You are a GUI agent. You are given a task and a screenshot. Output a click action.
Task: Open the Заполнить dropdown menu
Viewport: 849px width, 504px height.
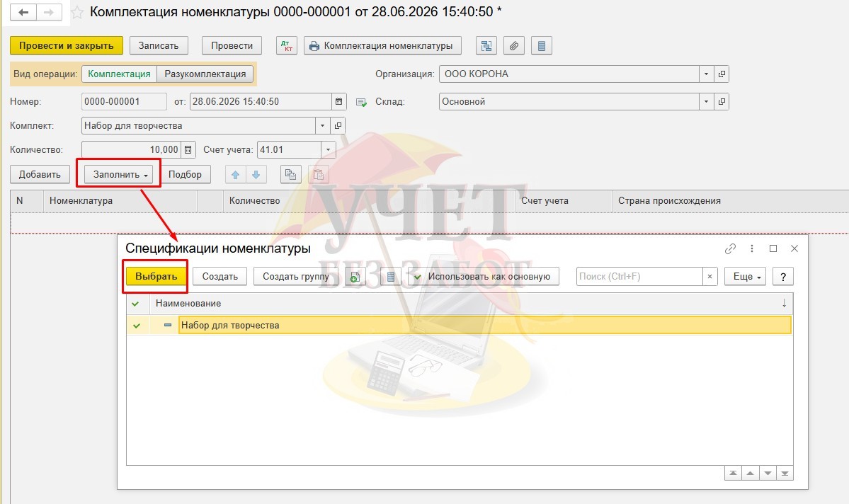click(118, 174)
